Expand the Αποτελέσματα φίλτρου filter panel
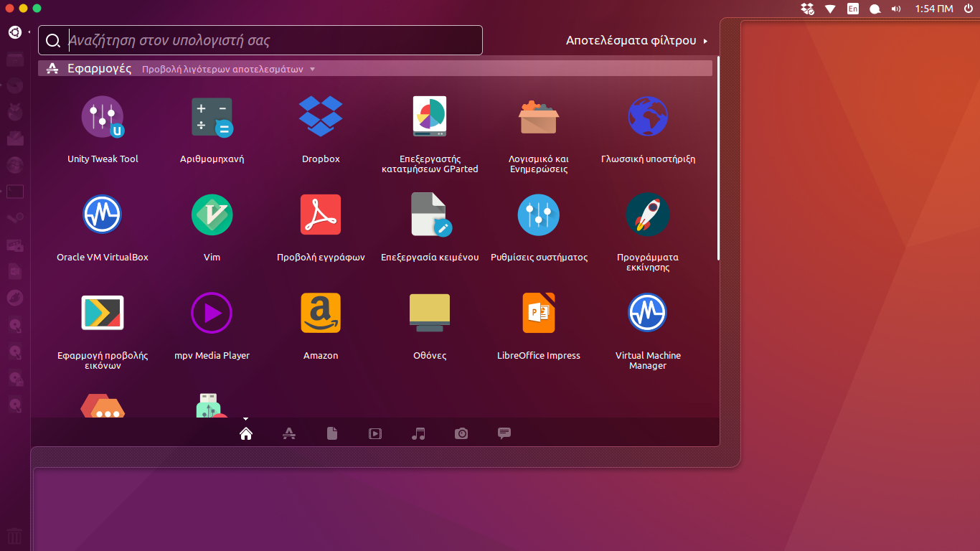 (x=636, y=41)
